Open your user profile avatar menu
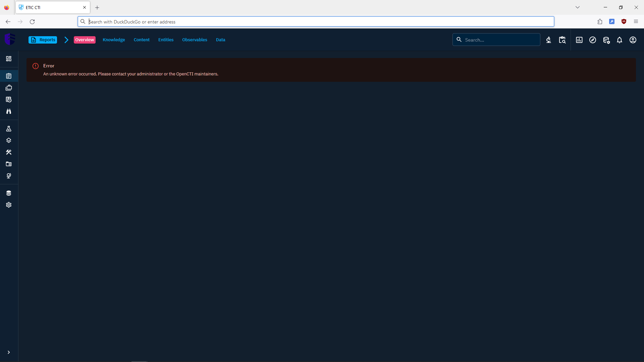644x362 pixels. (x=633, y=40)
